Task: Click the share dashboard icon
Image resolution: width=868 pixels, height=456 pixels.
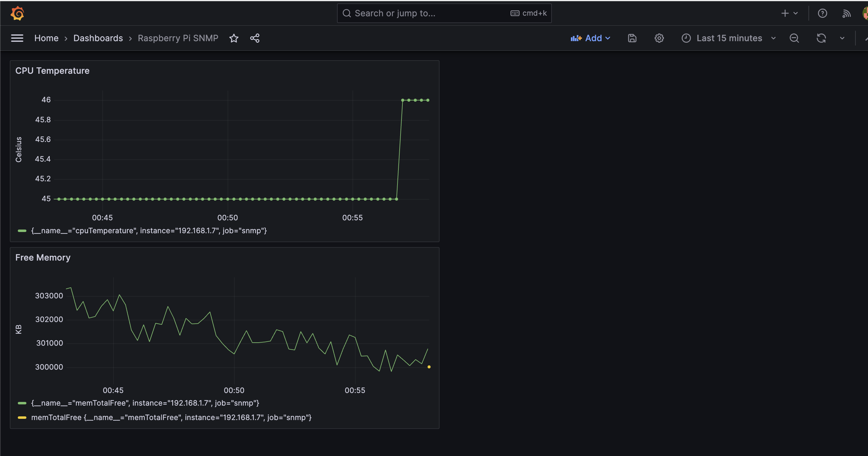Action: (x=255, y=38)
